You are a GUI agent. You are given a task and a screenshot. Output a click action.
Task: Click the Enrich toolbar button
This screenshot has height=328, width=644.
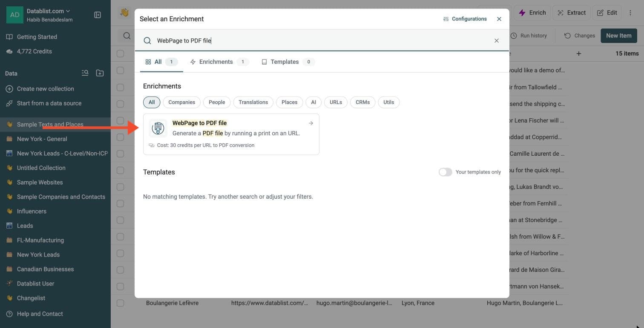(532, 13)
